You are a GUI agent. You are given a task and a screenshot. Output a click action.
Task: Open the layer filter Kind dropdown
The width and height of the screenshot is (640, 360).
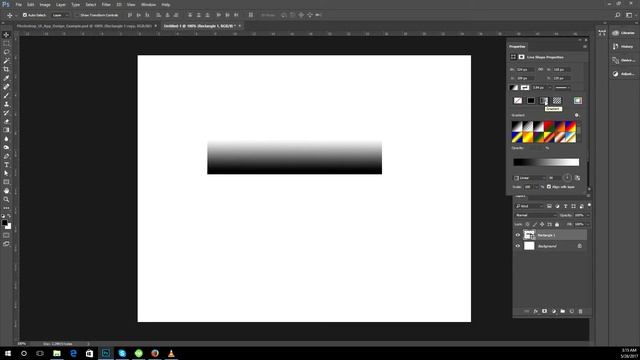(529, 206)
